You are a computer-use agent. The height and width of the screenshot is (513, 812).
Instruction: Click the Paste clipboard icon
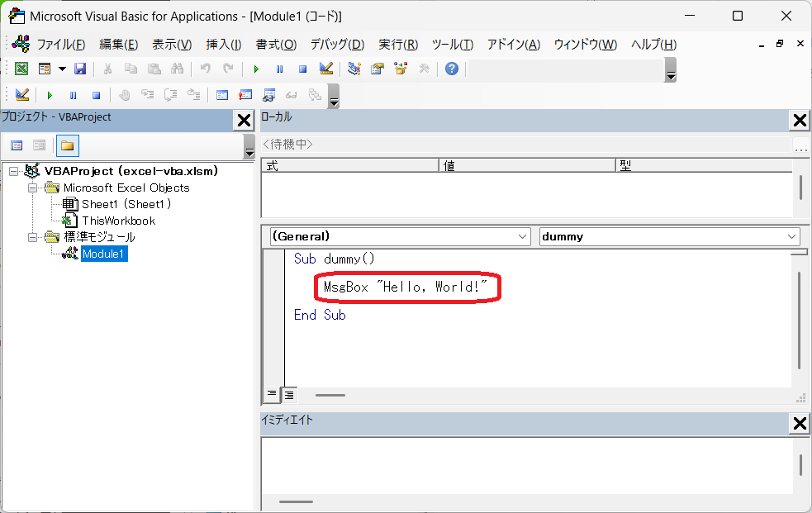pos(154,69)
